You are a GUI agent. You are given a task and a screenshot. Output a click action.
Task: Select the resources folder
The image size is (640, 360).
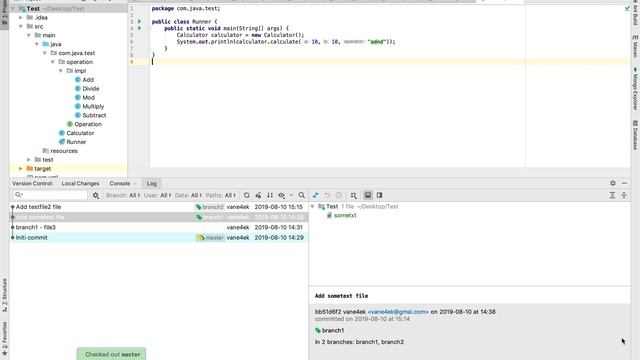(60, 151)
